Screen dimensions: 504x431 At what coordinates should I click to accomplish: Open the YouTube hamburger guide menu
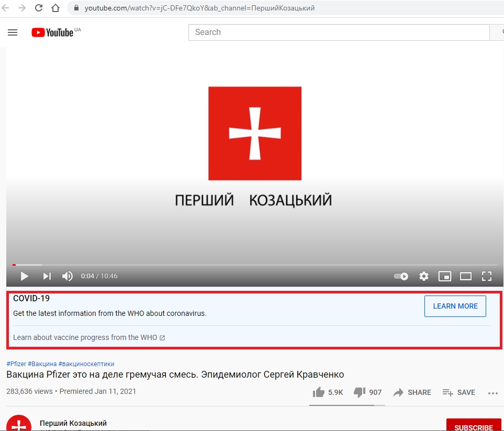tap(13, 32)
